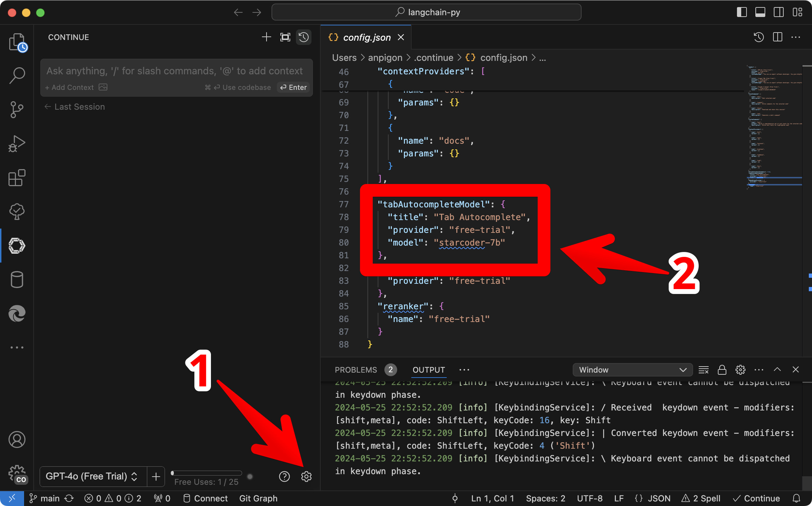Toggle bottom panel layout button
This screenshot has height=506, width=812.
tap(760, 12)
